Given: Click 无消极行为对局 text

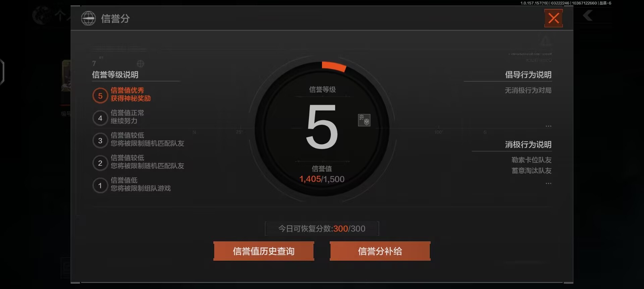Looking at the screenshot, I should tap(528, 90).
